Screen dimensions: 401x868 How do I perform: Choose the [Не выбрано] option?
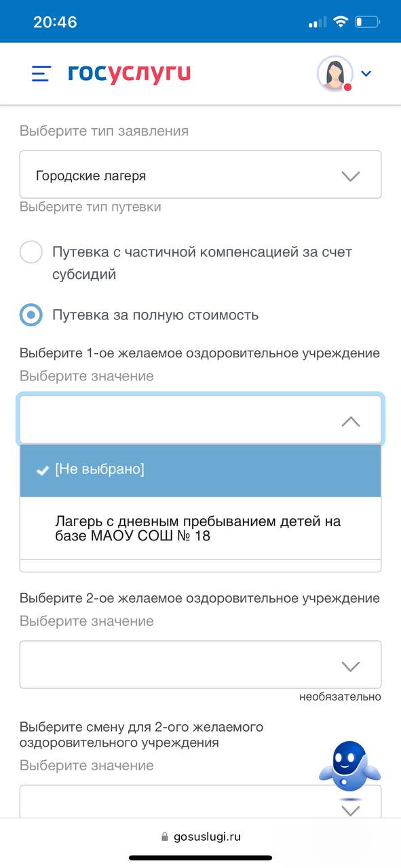point(200,470)
